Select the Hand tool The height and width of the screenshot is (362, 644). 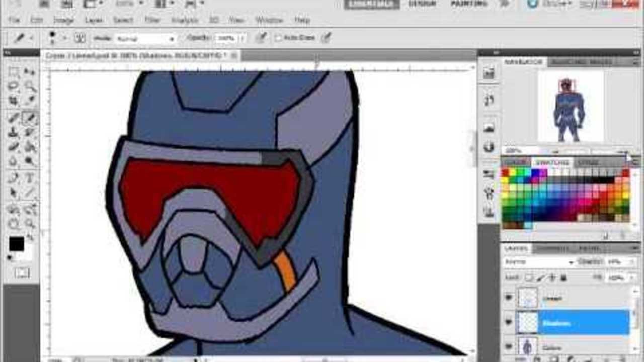point(14,224)
